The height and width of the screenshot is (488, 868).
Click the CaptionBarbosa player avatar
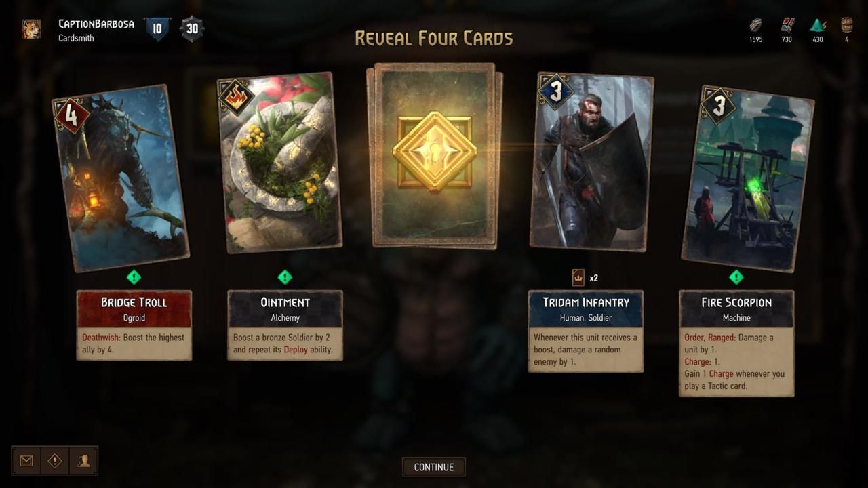pyautogui.click(x=31, y=29)
